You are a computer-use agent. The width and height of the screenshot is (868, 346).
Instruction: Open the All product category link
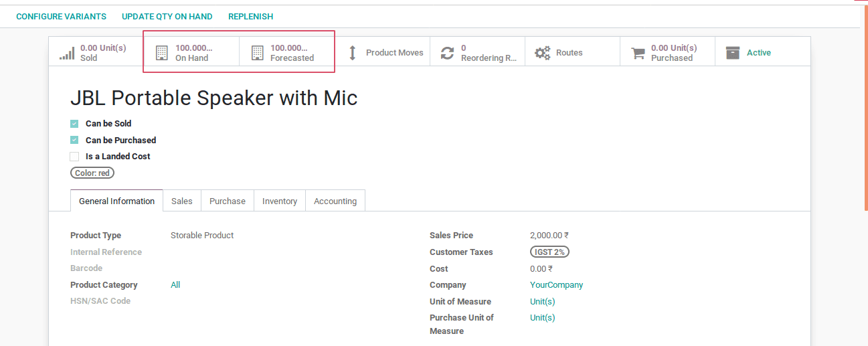click(175, 285)
